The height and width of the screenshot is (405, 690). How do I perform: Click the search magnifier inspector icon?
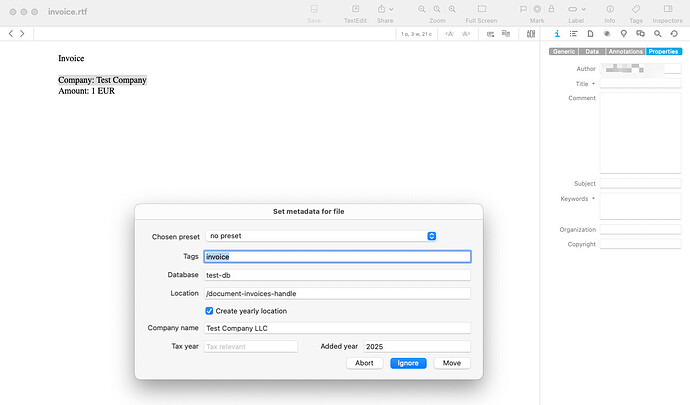[657, 33]
